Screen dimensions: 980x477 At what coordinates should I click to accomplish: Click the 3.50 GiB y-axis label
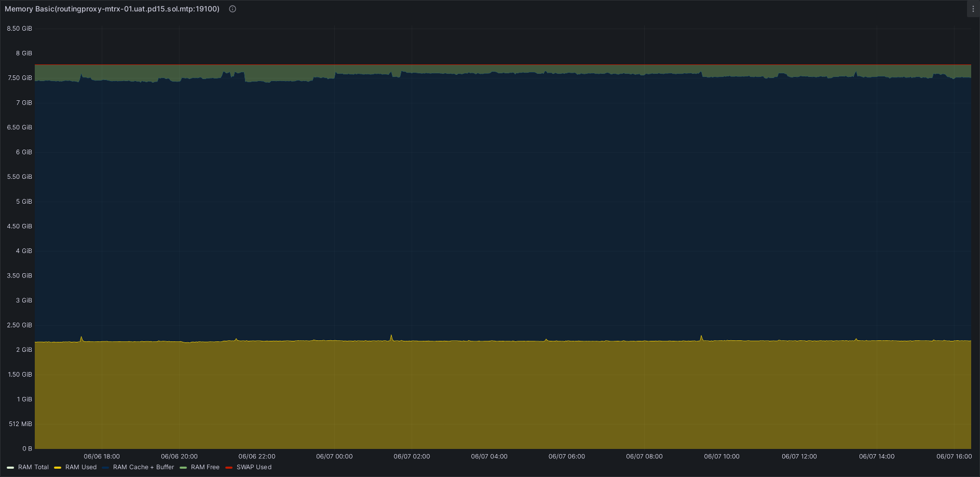[x=20, y=275]
